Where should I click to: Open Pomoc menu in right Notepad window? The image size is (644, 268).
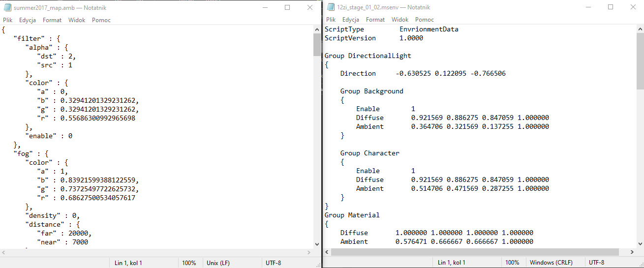tap(425, 20)
